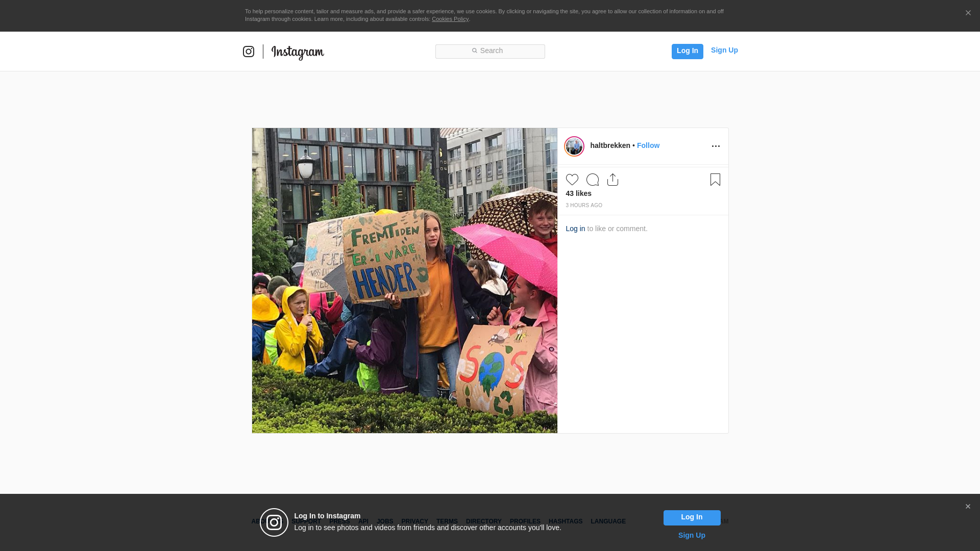Open the LANGUAGE footer selector
Viewport: 980px width, 551px height.
(608, 521)
